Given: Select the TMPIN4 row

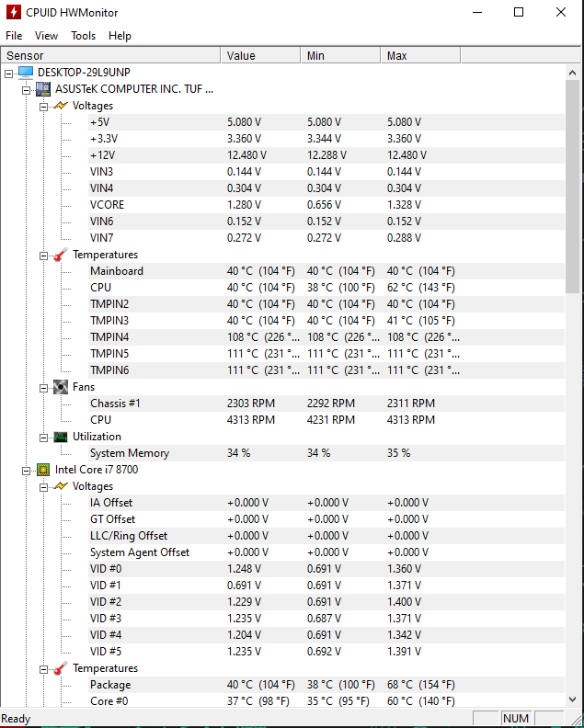Looking at the screenshot, I should tap(326, 337).
